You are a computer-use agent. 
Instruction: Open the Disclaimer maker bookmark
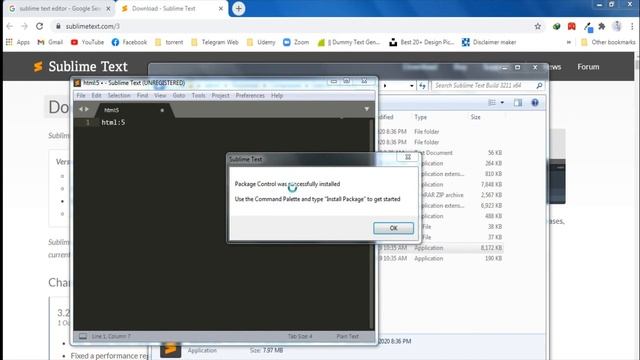[489, 42]
